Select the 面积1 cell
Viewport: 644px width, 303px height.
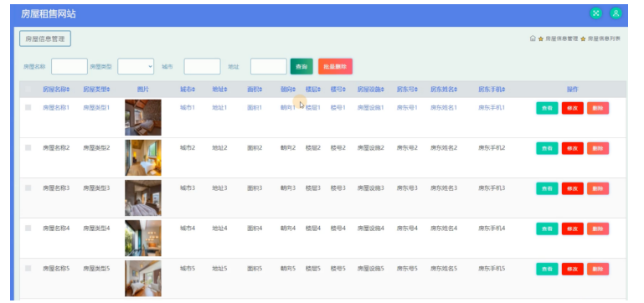(x=255, y=108)
